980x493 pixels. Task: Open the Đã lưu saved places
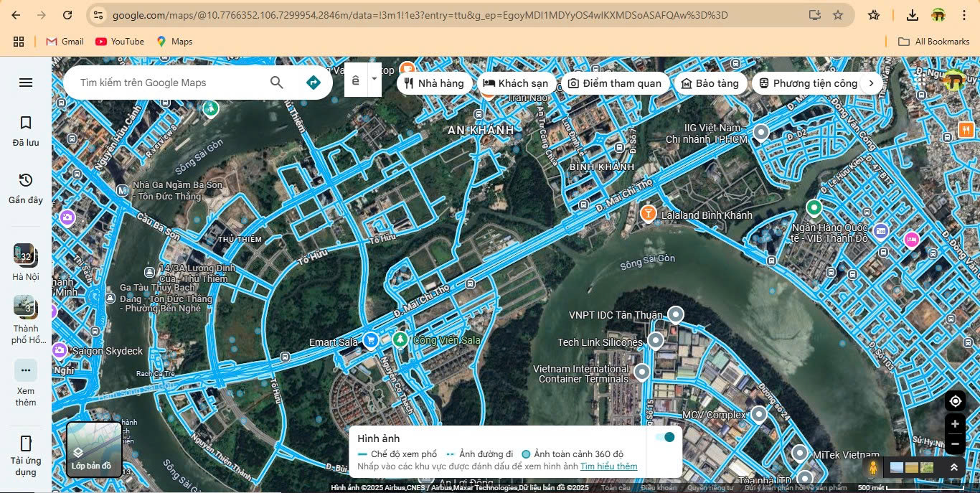(x=26, y=131)
